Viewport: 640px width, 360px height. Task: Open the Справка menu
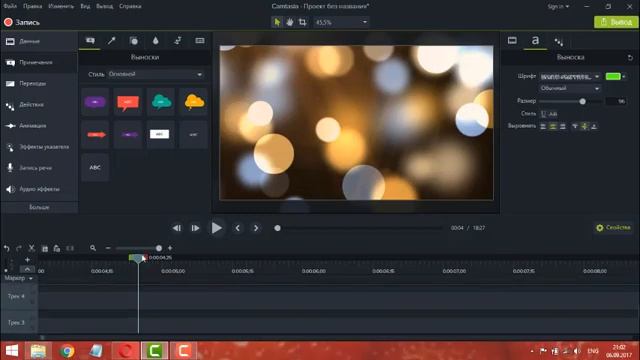pos(130,6)
